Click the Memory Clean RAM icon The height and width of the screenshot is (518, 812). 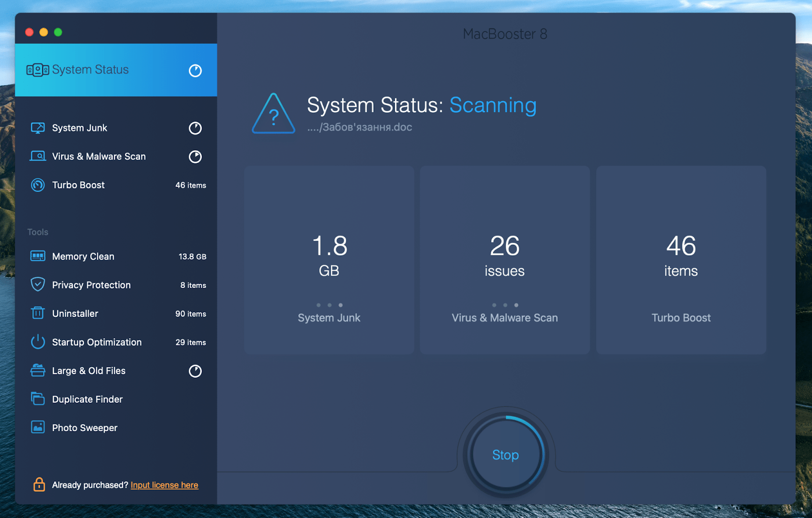pyautogui.click(x=38, y=256)
